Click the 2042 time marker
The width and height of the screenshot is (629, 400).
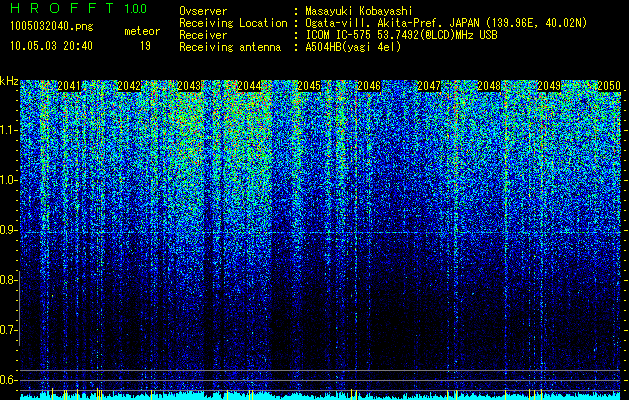click(129, 86)
